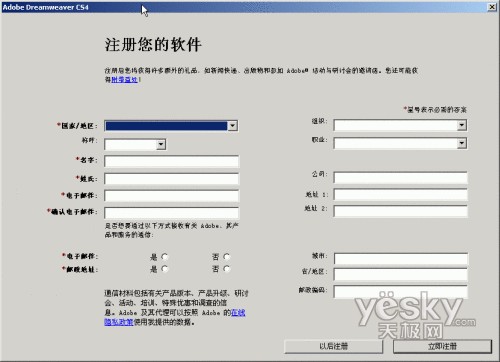The width and height of the screenshot is (500, 362).
Task: Click the 立即注册 register now button
Action: coord(442,347)
